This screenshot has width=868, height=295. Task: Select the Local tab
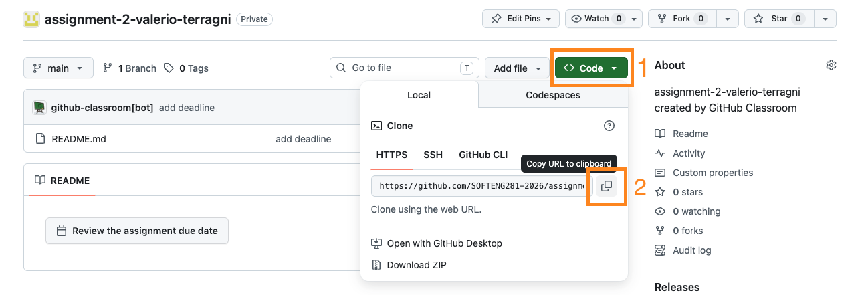pyautogui.click(x=419, y=95)
